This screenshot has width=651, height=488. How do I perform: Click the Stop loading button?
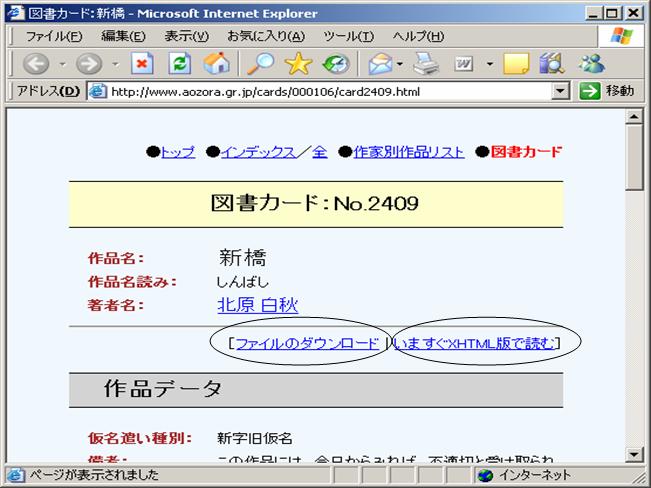point(143,64)
